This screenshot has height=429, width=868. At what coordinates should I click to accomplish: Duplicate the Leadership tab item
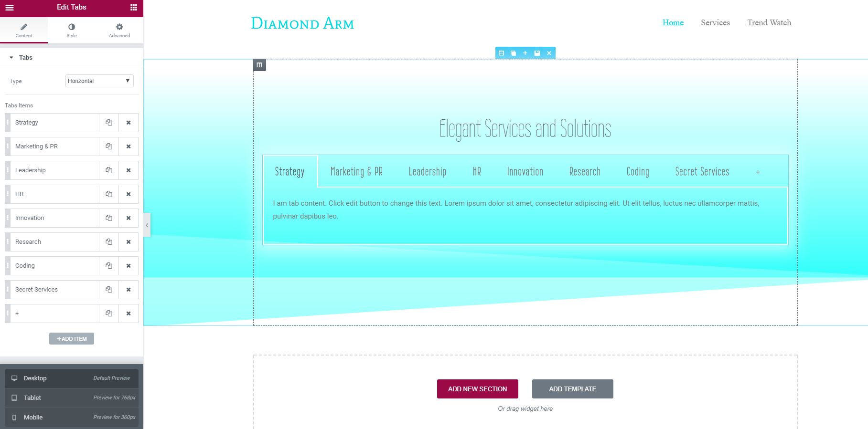tap(109, 170)
